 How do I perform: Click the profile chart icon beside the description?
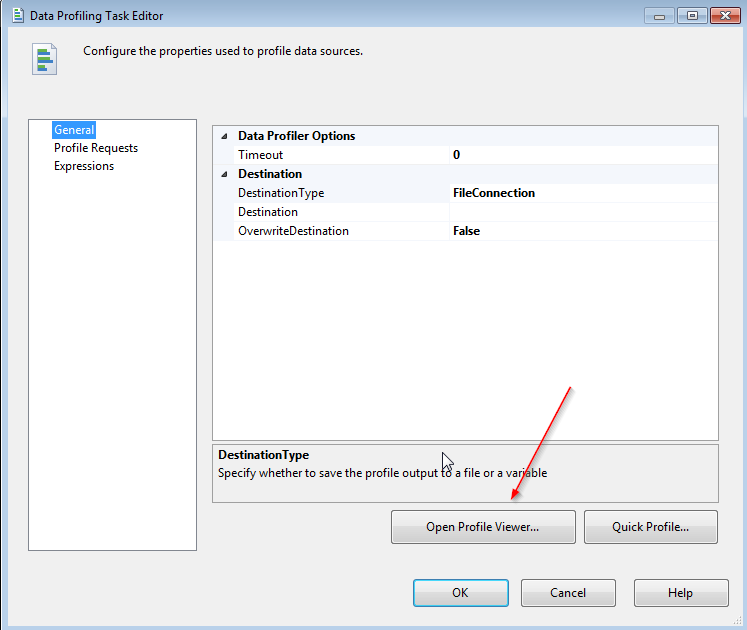44,59
